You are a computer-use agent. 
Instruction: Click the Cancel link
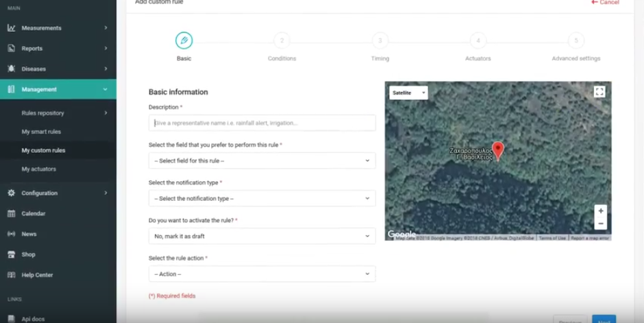pyautogui.click(x=605, y=3)
